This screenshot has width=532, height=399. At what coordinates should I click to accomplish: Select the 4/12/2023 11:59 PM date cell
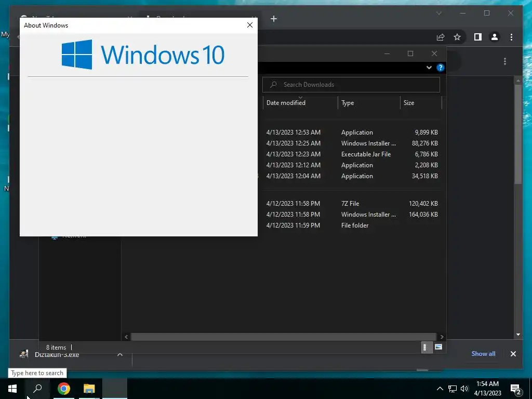coord(293,225)
